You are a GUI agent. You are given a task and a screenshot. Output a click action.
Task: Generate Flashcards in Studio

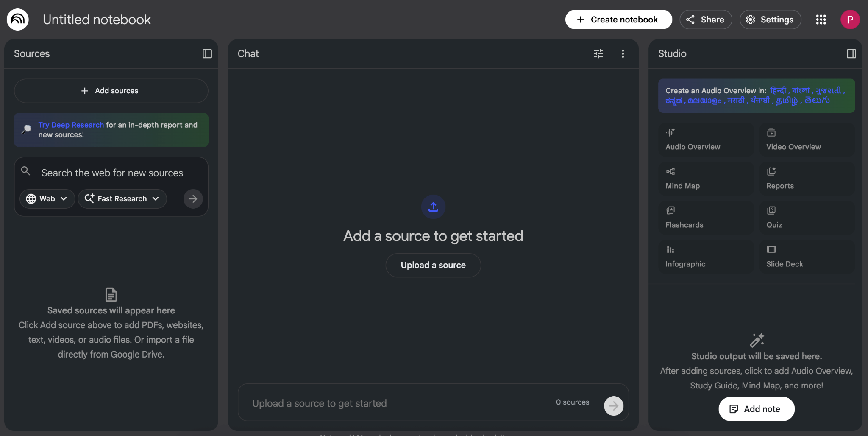pyautogui.click(x=706, y=218)
